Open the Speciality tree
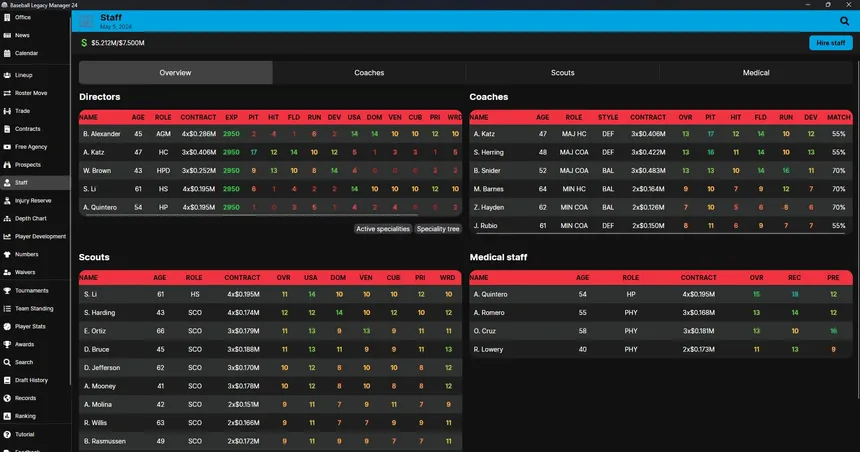The width and height of the screenshot is (860, 452). tap(438, 229)
